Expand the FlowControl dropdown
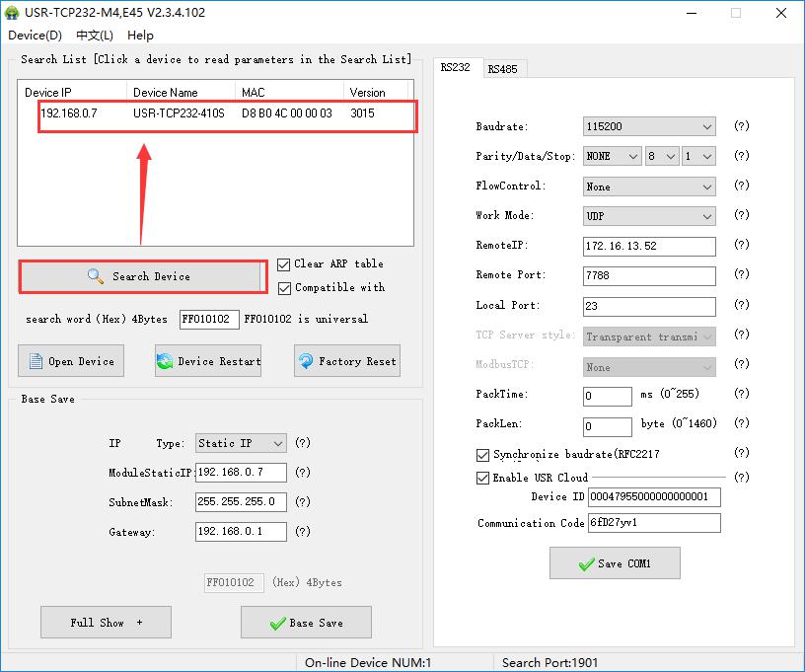Viewport: 805px width, 672px height. (649, 187)
